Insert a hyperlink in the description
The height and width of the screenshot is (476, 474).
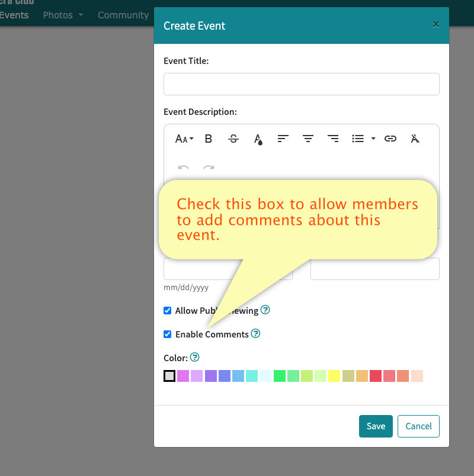tap(390, 139)
